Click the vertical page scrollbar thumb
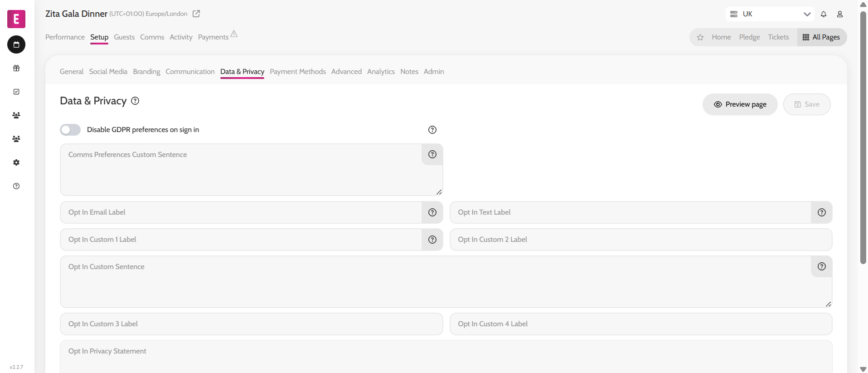 coord(863,137)
